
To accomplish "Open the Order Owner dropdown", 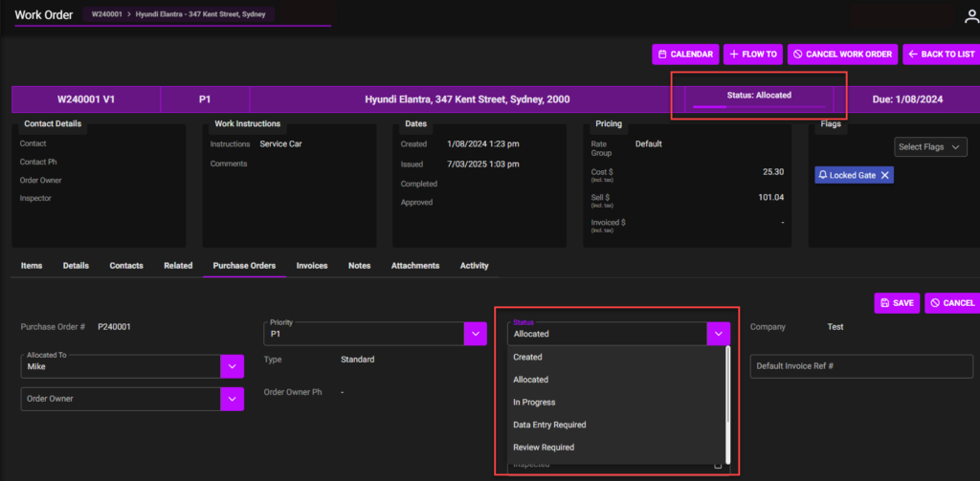I will tap(233, 399).
